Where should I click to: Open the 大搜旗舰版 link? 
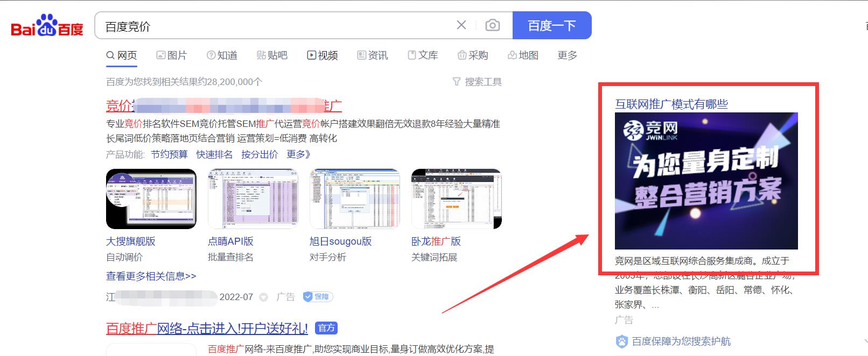coord(131,241)
